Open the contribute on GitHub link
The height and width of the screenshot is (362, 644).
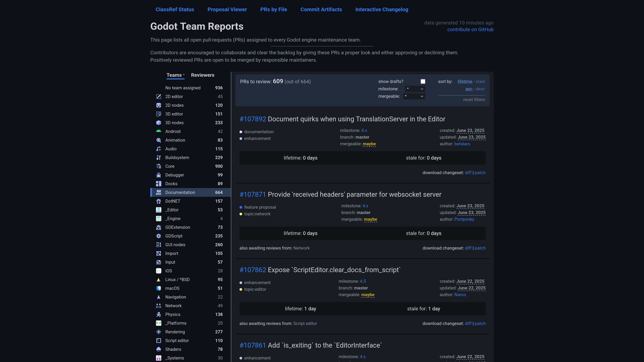click(470, 29)
